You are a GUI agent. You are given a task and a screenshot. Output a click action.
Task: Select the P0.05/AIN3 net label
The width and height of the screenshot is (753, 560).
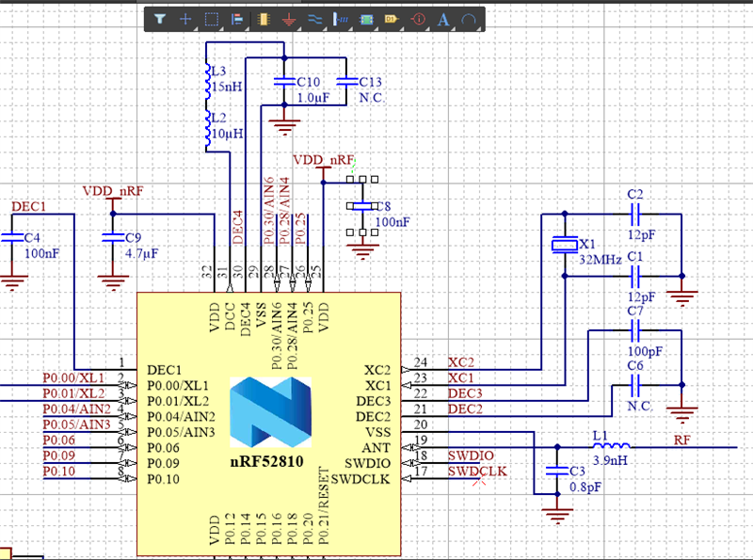click(77, 424)
